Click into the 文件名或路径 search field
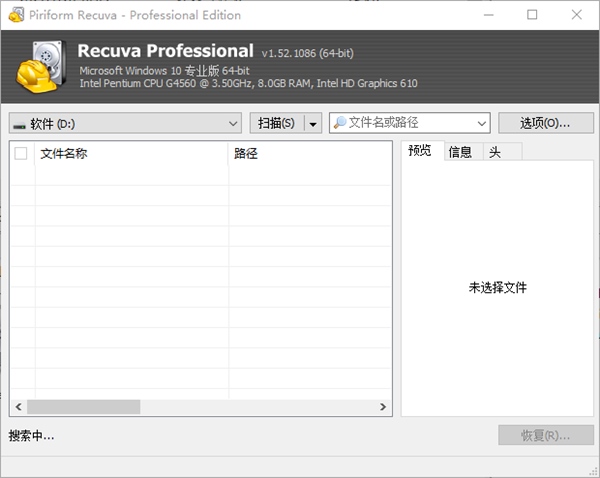Image resolution: width=600 pixels, height=478 pixels. 409,123
